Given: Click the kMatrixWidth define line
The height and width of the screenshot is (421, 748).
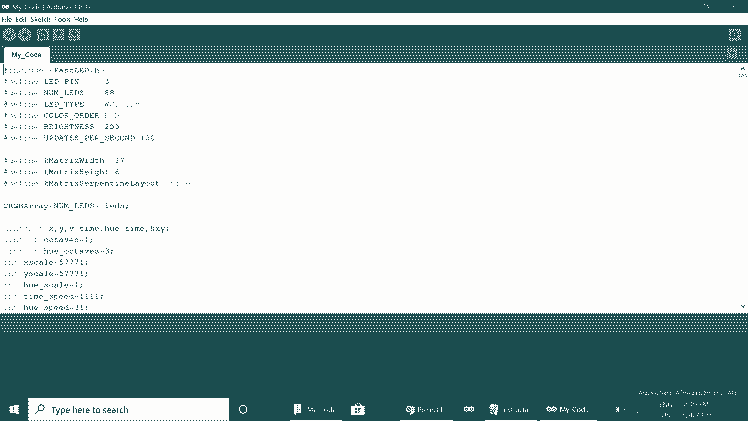Looking at the screenshot, I should pos(64,161).
